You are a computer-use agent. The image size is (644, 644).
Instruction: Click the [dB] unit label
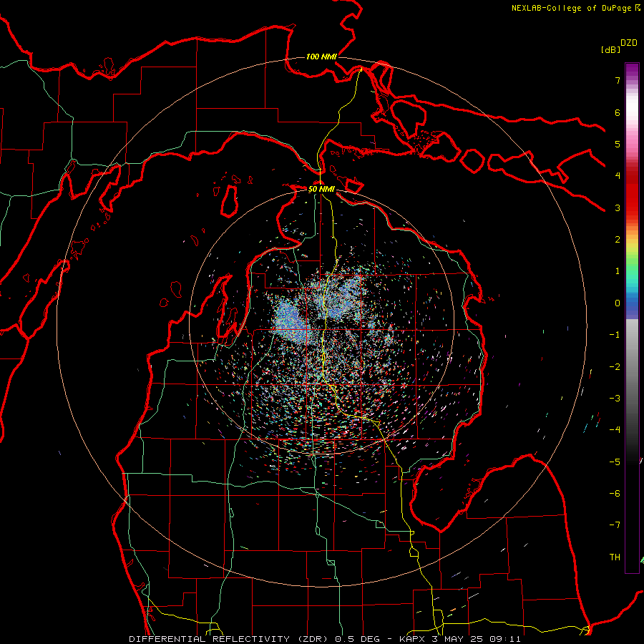tap(611, 50)
